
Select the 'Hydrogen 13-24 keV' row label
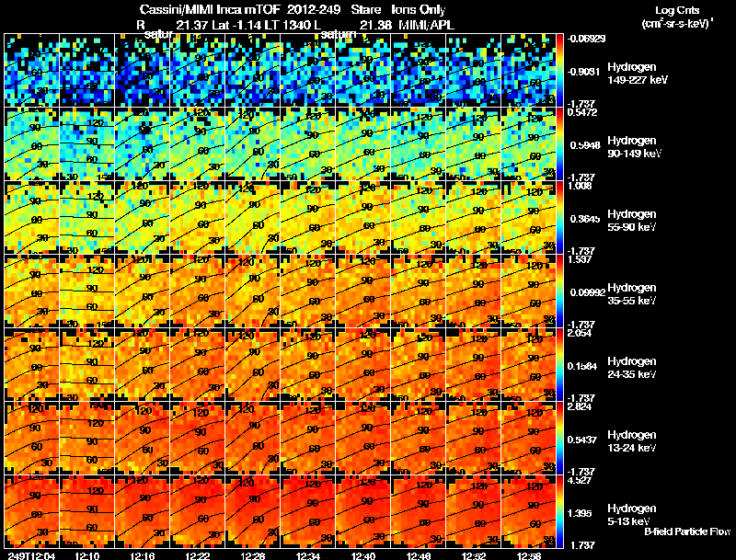pos(632,441)
